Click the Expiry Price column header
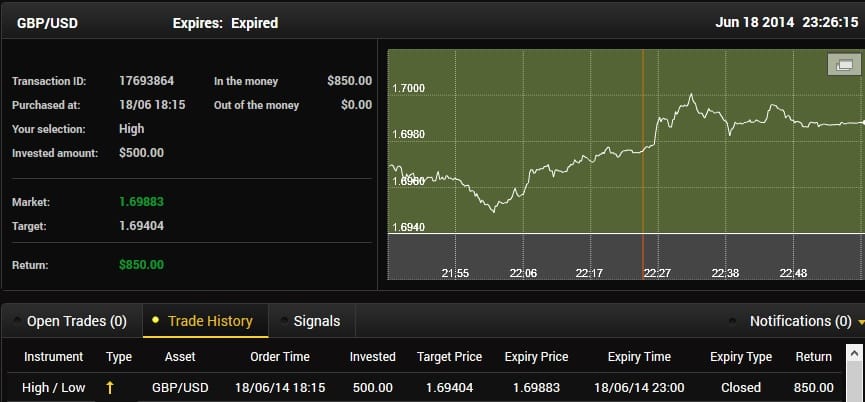Screen dimensions: 865x402 point(536,357)
